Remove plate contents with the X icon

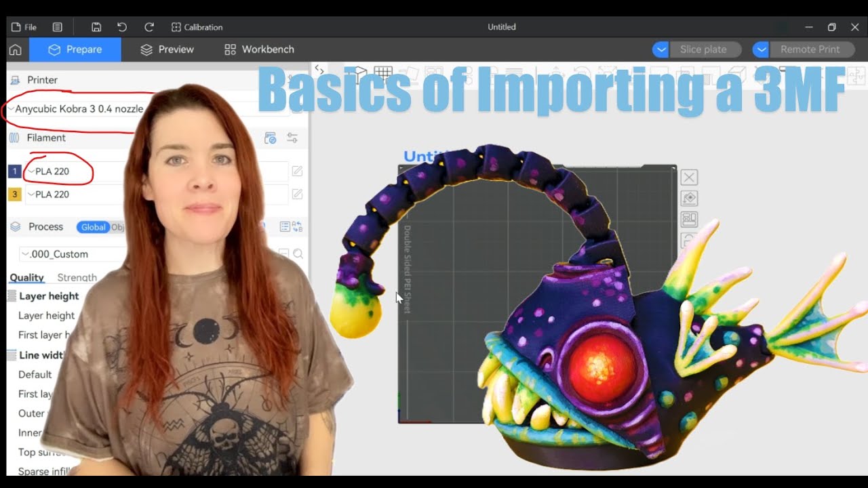pos(689,178)
